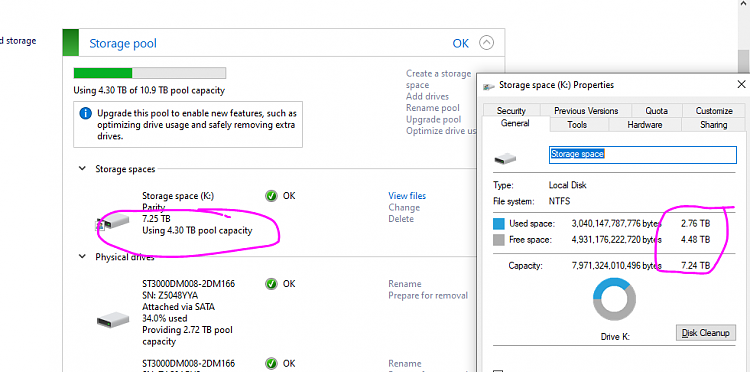This screenshot has height=372, width=750.
Task: Click 'Using 4.30 TB pool capacity' text
Action: 197,230
